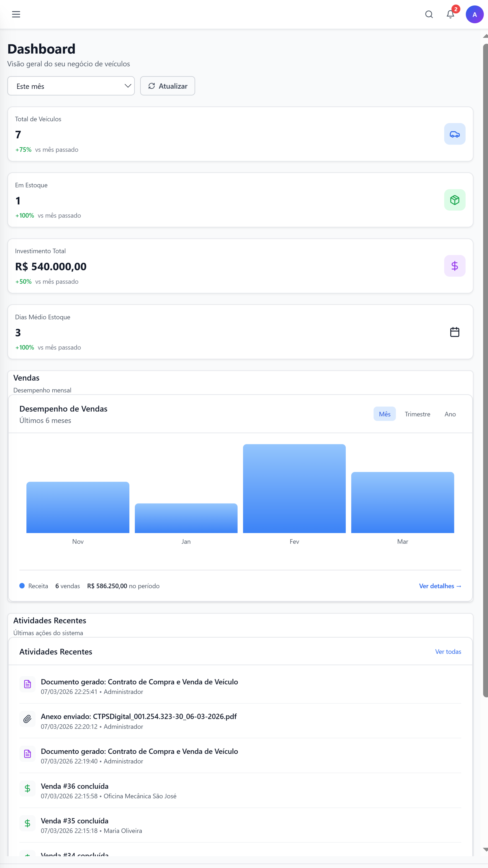Click the document icon on Contrato activity
Image resolution: width=488 pixels, height=868 pixels.
(x=27, y=684)
